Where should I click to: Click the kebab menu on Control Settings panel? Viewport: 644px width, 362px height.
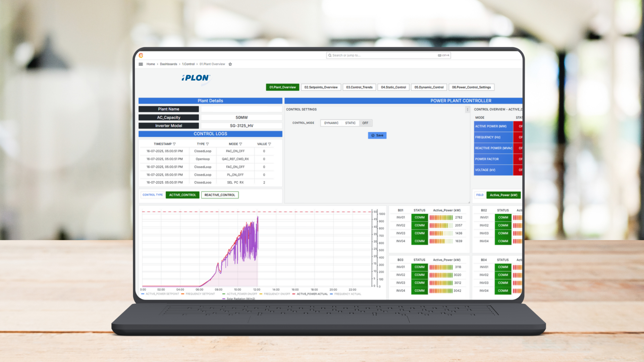point(467,110)
